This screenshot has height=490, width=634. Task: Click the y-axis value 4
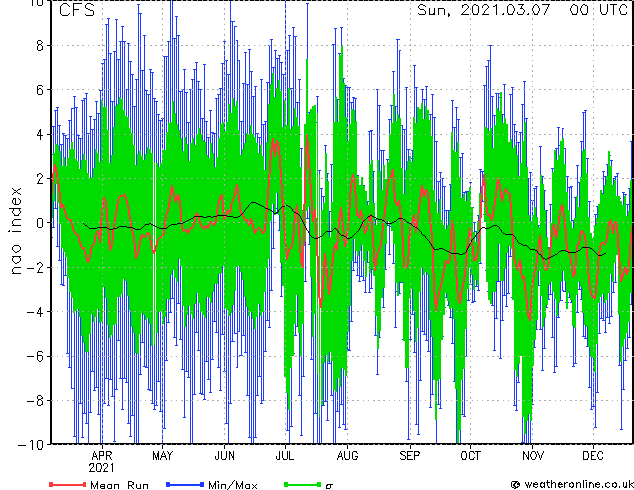pos(40,134)
